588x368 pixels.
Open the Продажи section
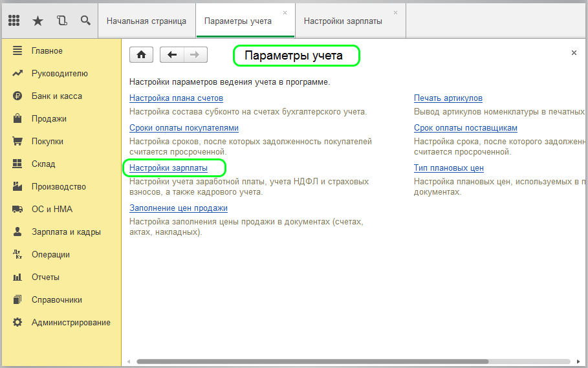coord(49,118)
